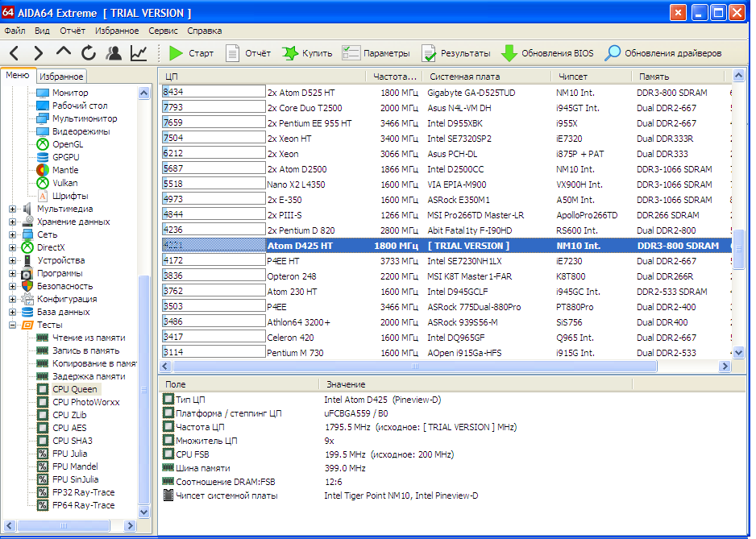Select the Celeron 420 result row
756x539 pixels.
point(446,338)
